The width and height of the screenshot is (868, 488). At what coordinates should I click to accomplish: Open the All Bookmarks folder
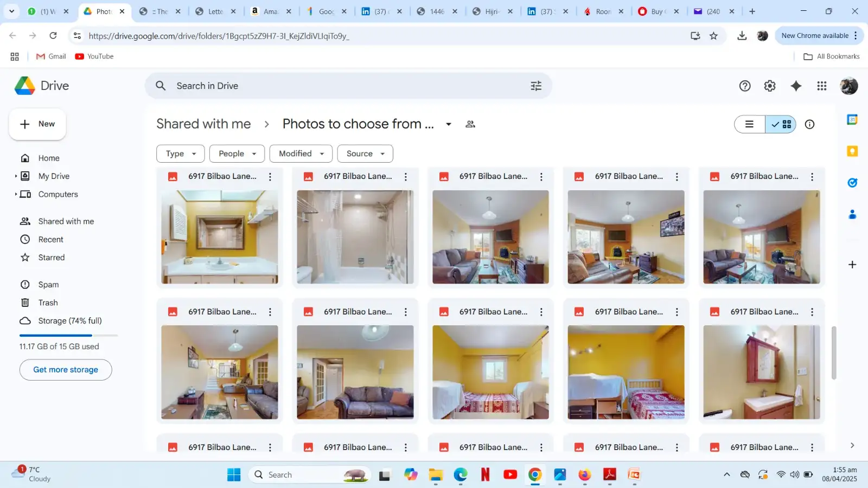832,56
